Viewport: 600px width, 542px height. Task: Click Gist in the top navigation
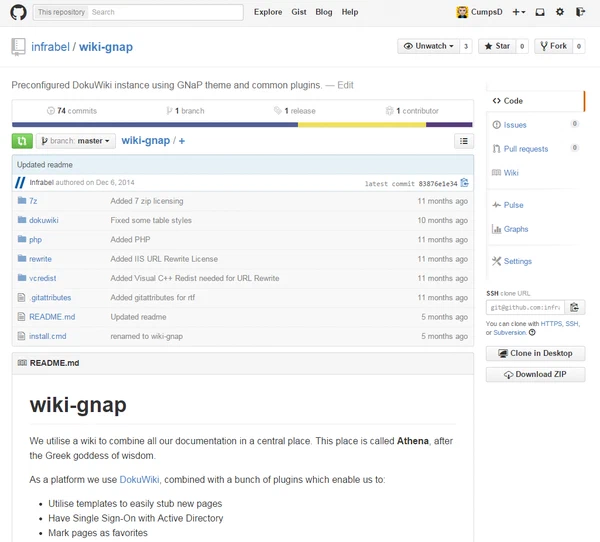(x=299, y=12)
